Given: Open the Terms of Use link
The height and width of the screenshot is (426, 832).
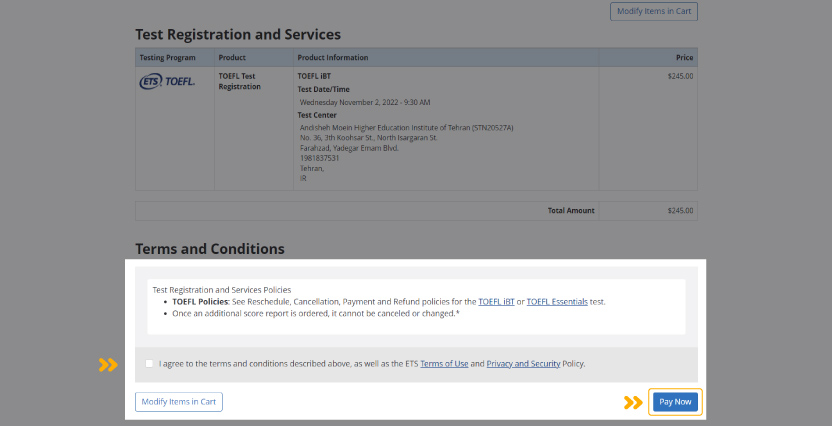Looking at the screenshot, I should [444, 363].
